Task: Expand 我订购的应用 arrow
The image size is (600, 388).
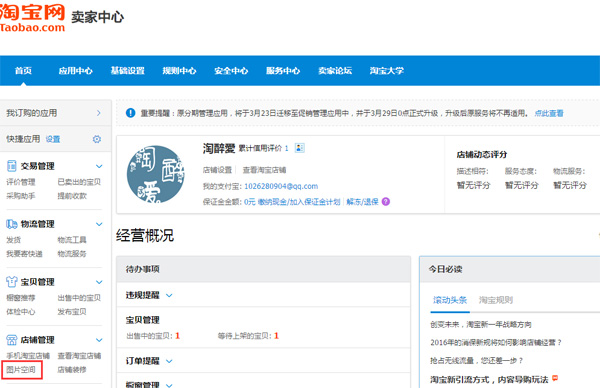Action: click(x=99, y=113)
